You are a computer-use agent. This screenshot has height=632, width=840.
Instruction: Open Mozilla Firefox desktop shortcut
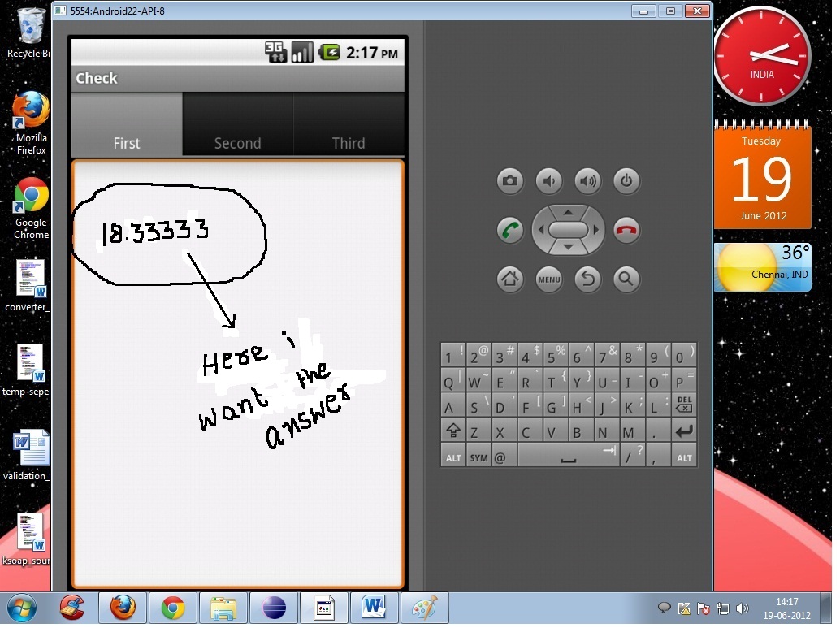click(31, 123)
